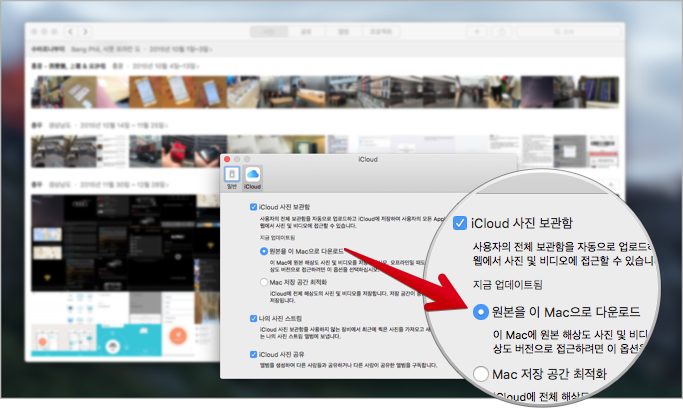Focus the search field in Photos window
Viewport: 683px width, 408px height.
pyautogui.click(x=568, y=32)
